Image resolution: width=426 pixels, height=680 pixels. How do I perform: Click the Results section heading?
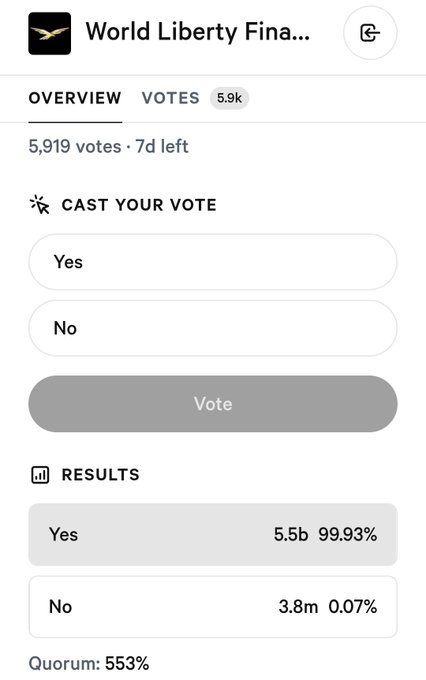tap(101, 474)
